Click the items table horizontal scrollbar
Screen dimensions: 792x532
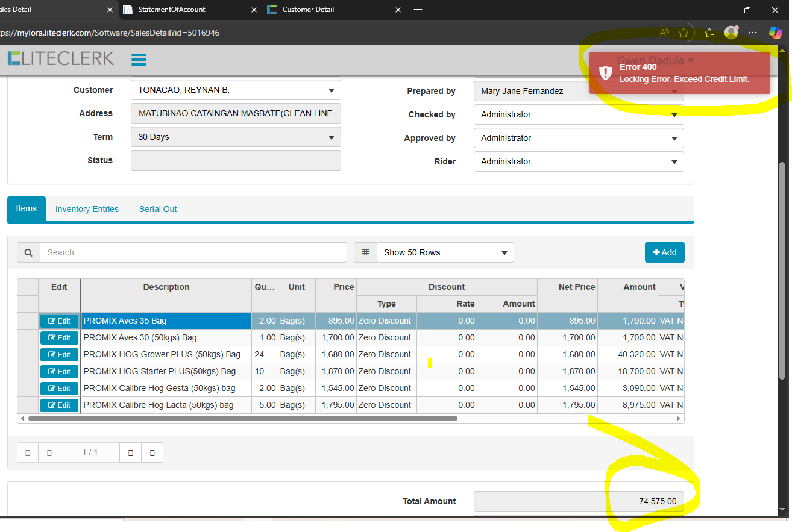(x=241, y=418)
